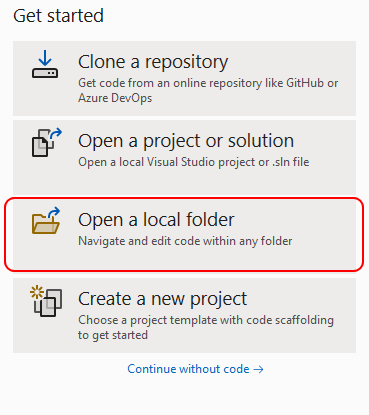Image resolution: width=369 pixels, height=415 pixels.
Task: Click the red-outlined Open a local folder tile
Action: (x=184, y=234)
